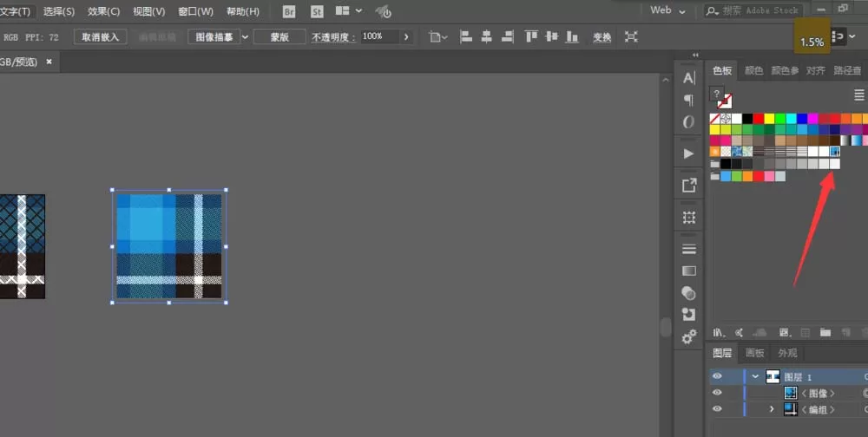Click the opacity 100% input field
This screenshot has width=868, height=437.
380,36
